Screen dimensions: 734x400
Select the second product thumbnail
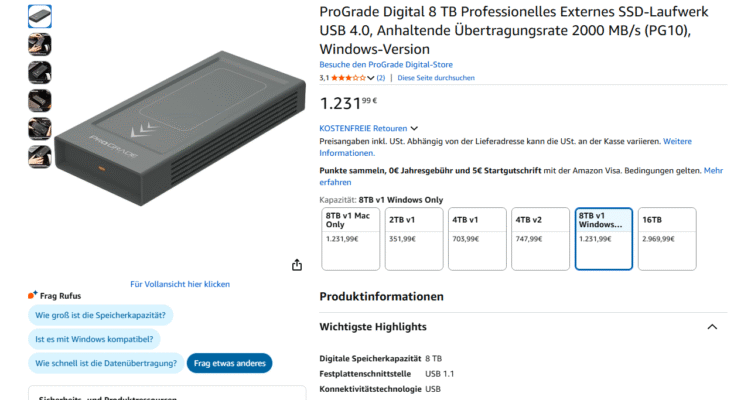tap(40, 44)
